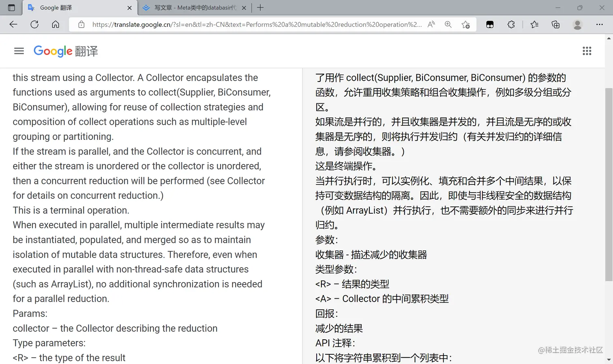This screenshot has height=364, width=613.
Task: Restore down the browser window
Action: pyautogui.click(x=580, y=8)
